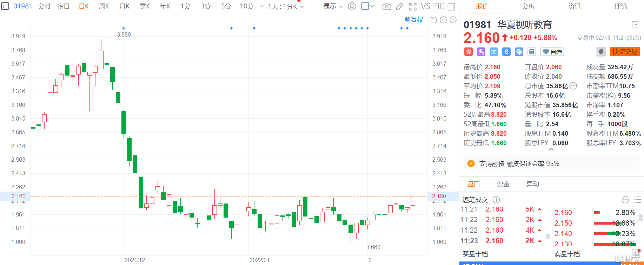Viewport: 644px width, 265px height.
Task: Switch to 多日 multi-day chart
Action: [x=63, y=6]
